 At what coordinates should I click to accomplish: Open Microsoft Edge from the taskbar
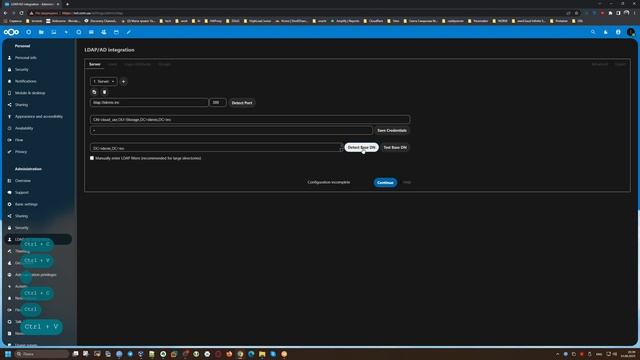tap(251, 354)
